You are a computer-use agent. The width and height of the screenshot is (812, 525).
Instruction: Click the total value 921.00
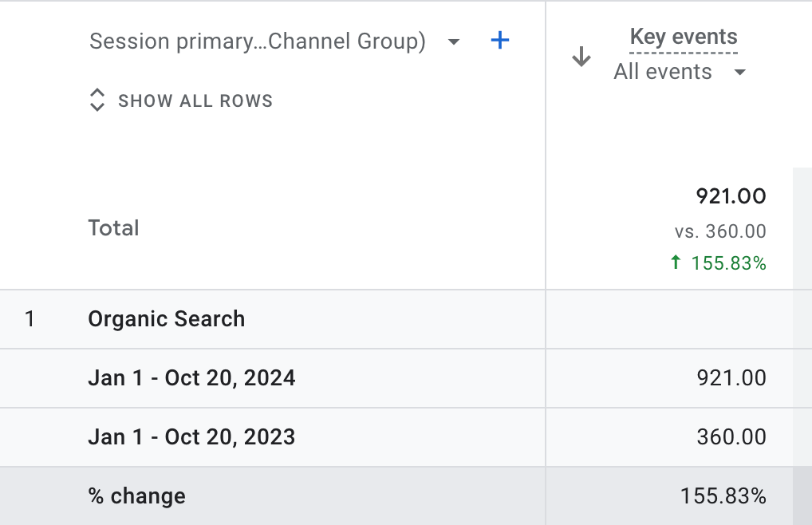point(731,196)
